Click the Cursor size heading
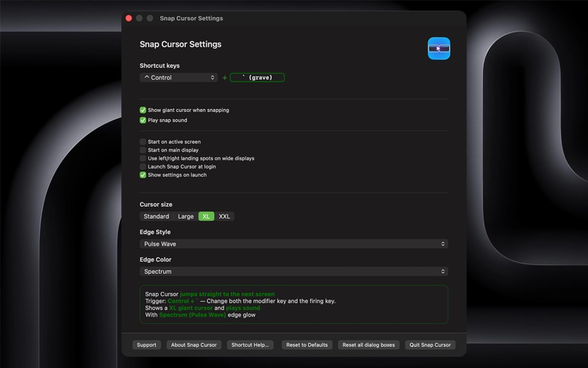Image resolution: width=588 pixels, height=368 pixels. click(156, 205)
